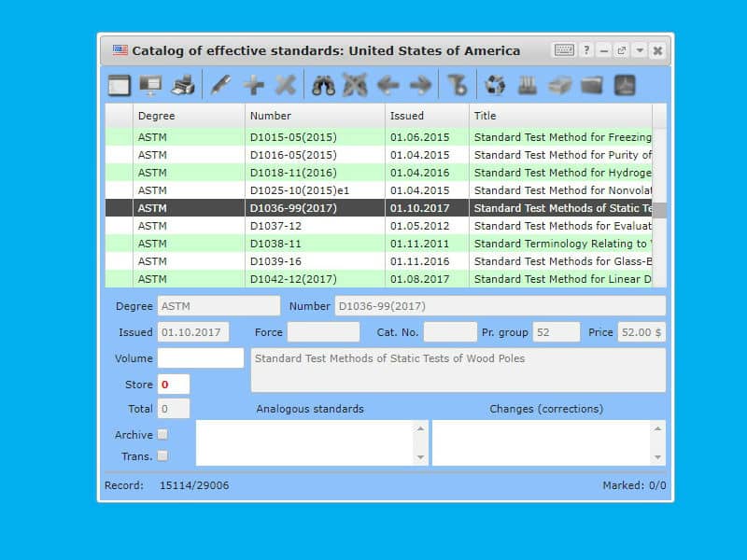
Task: Open search with the binoculars icon
Action: [x=323, y=86]
